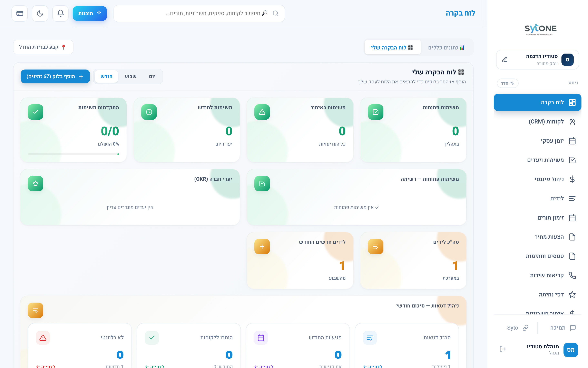Click the אין יעדים מוגדרים עדיין message
The width and height of the screenshot is (588, 368).
pyautogui.click(x=130, y=207)
